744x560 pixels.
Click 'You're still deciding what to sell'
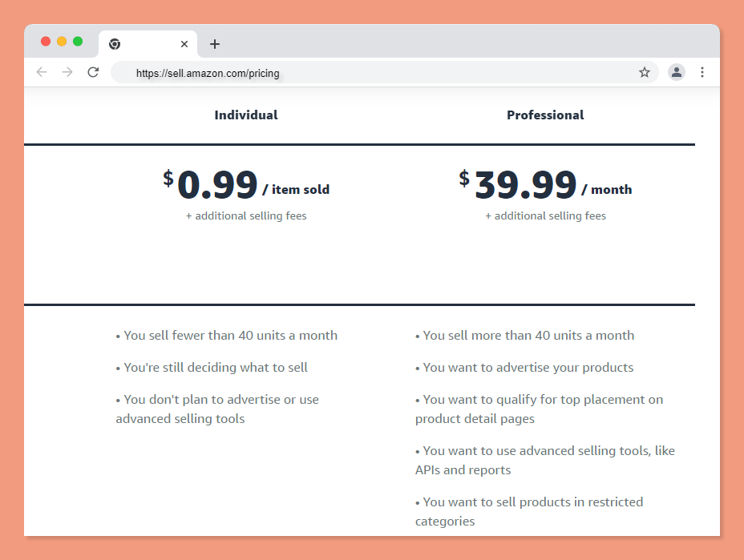pos(212,368)
